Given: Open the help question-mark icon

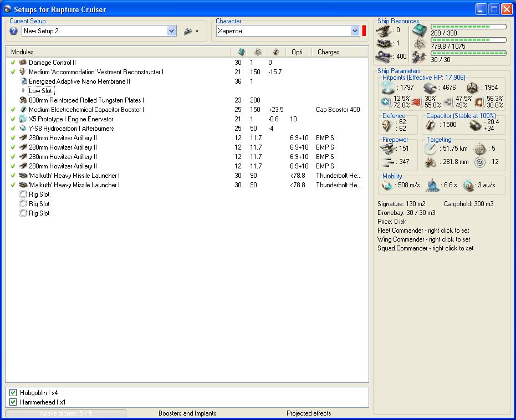Looking at the screenshot, I should 13,31.
